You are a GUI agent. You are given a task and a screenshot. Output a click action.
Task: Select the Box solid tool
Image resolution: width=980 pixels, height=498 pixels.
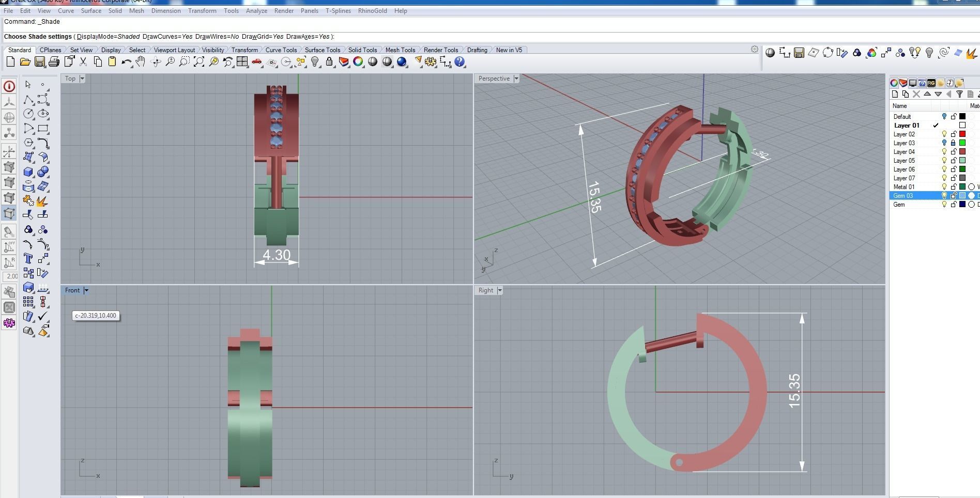tap(28, 172)
